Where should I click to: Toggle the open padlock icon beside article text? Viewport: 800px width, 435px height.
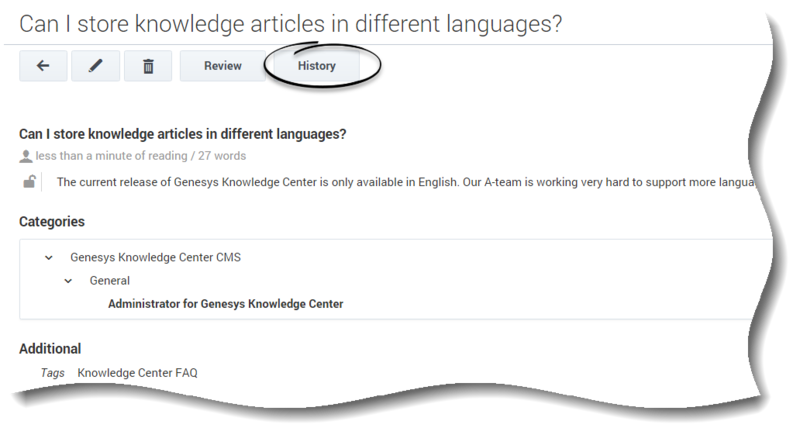pyautogui.click(x=29, y=182)
